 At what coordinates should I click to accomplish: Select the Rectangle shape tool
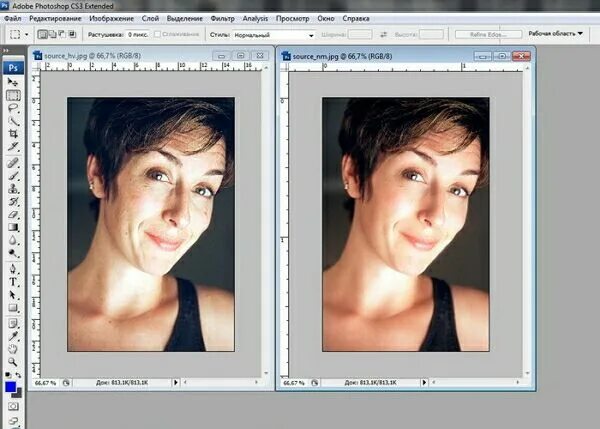(13, 308)
